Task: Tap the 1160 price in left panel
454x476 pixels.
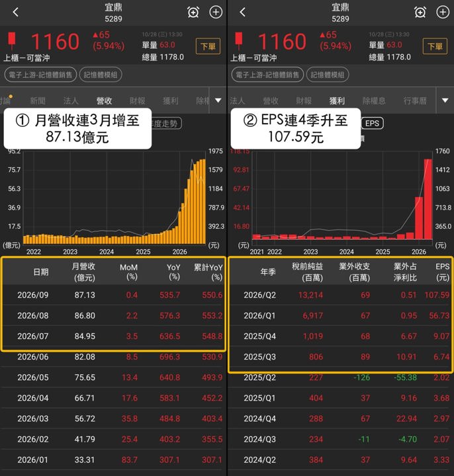Action: pyautogui.click(x=55, y=42)
